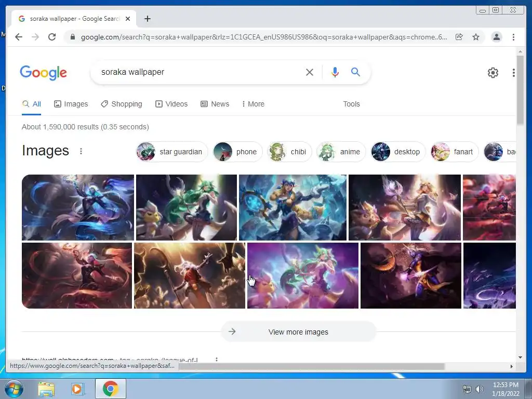The image size is (532, 399).
Task: Reload the current page
Action: tap(52, 37)
